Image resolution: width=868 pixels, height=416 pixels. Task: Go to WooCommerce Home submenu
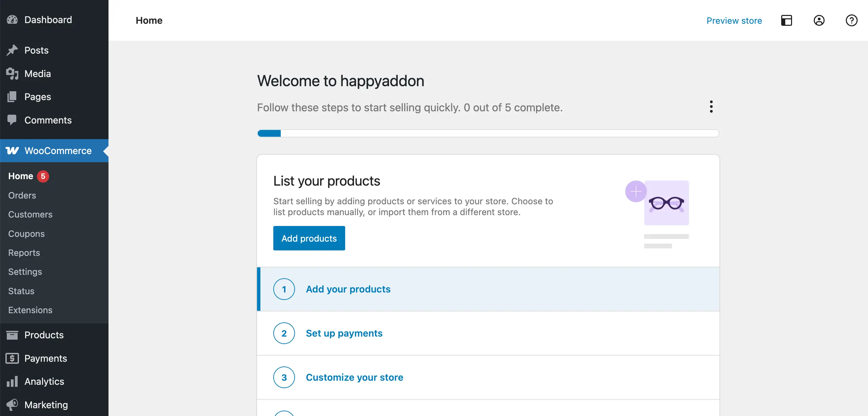pos(21,176)
